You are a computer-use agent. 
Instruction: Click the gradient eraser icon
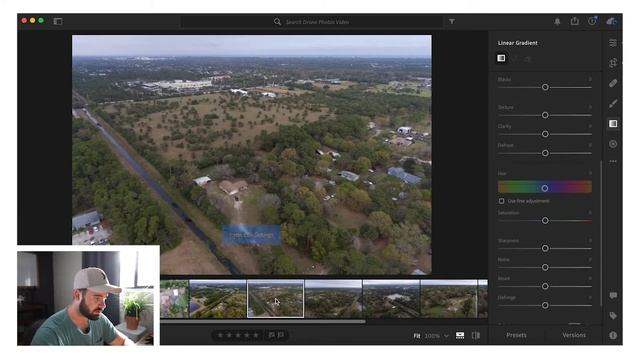click(x=528, y=59)
